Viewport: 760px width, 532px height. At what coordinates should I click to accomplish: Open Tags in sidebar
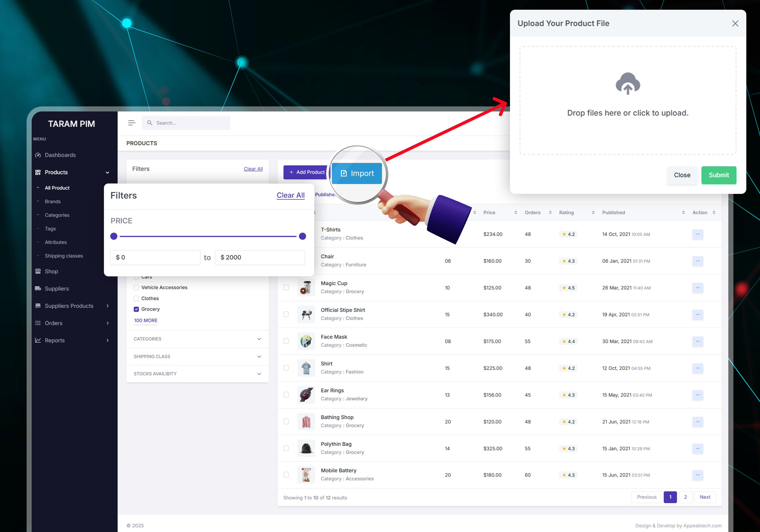(x=50, y=229)
